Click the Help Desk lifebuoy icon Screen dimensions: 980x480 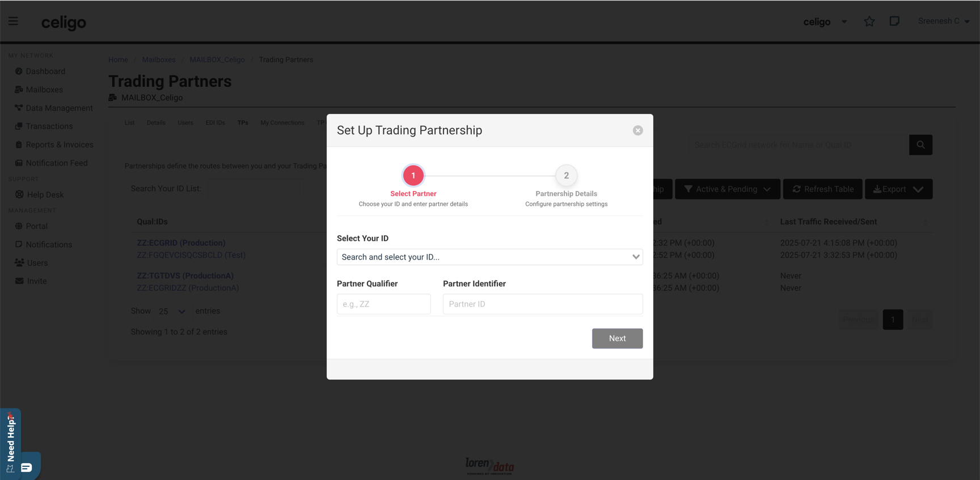(x=19, y=194)
